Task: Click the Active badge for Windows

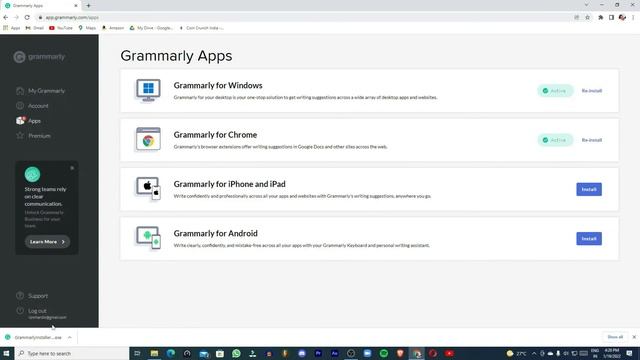Action: [x=555, y=91]
